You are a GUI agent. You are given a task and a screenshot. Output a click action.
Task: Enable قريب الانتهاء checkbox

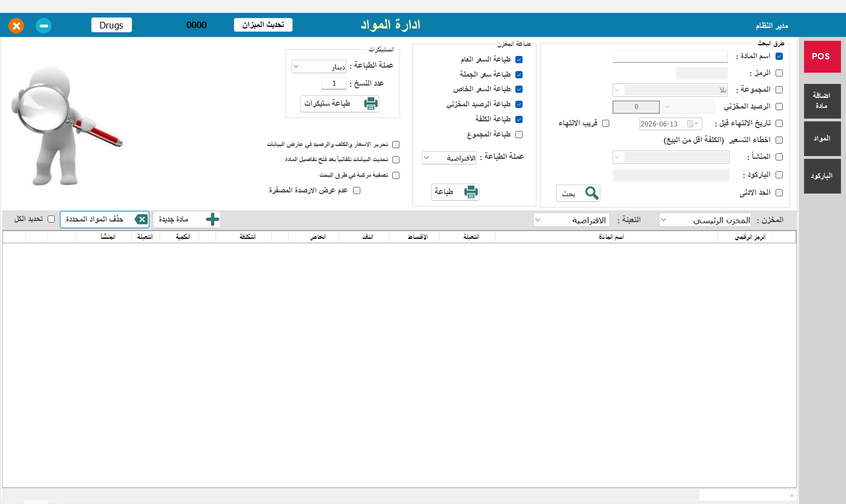605,124
